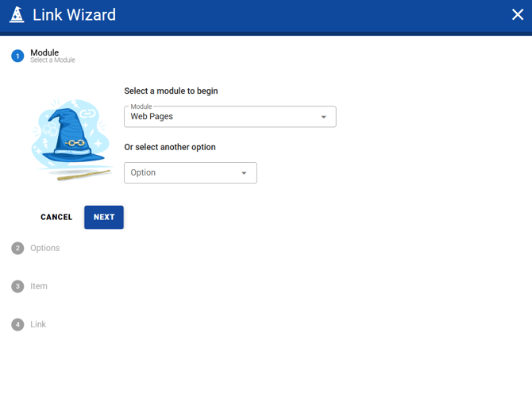Click the step 2 number circle
This screenshot has width=532, height=406.
(17, 249)
